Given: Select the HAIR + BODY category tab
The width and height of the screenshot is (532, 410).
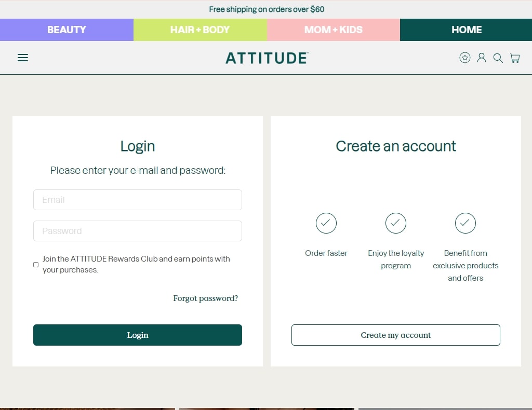Looking at the screenshot, I should pyautogui.click(x=200, y=30).
